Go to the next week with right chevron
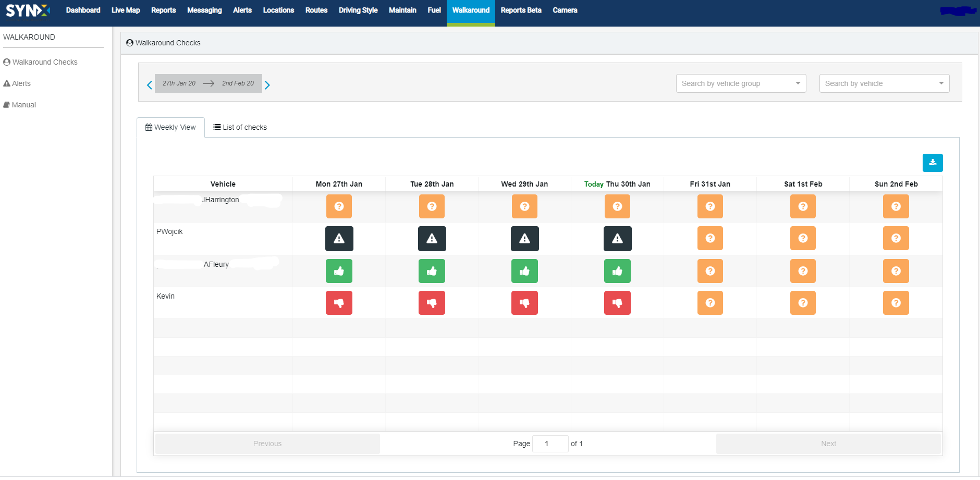This screenshot has height=480, width=980. 267,85
